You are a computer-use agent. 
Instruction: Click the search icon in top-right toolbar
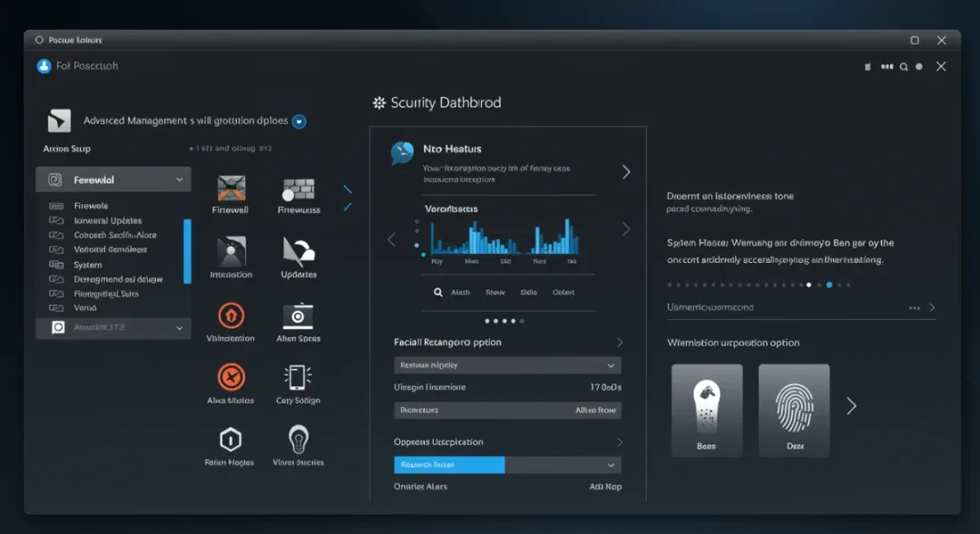click(904, 67)
